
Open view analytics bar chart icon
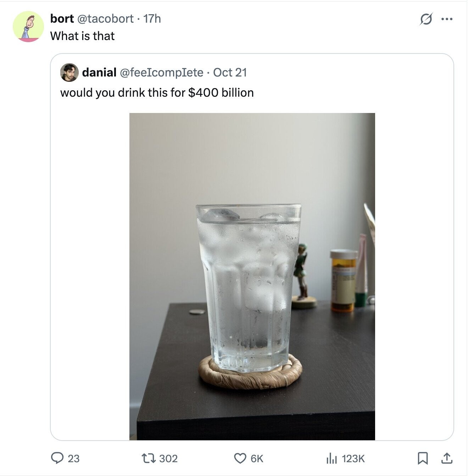pyautogui.click(x=331, y=458)
